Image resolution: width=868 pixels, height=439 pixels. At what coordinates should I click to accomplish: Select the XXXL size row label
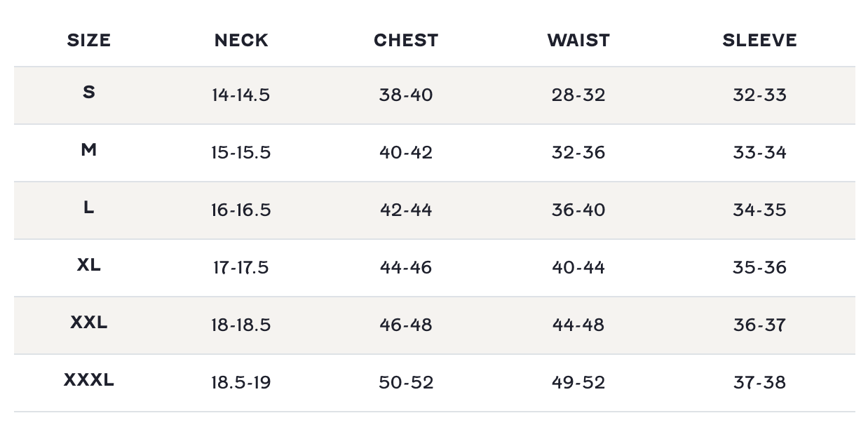[x=89, y=379]
